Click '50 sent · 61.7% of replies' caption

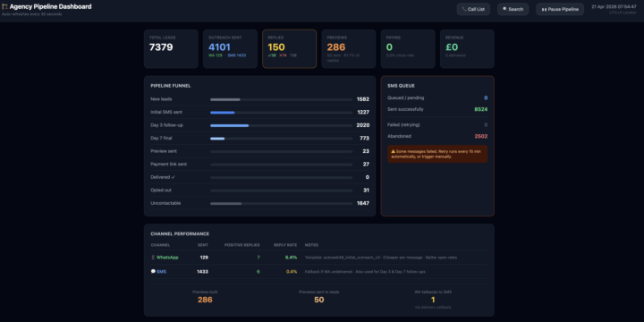(343, 57)
